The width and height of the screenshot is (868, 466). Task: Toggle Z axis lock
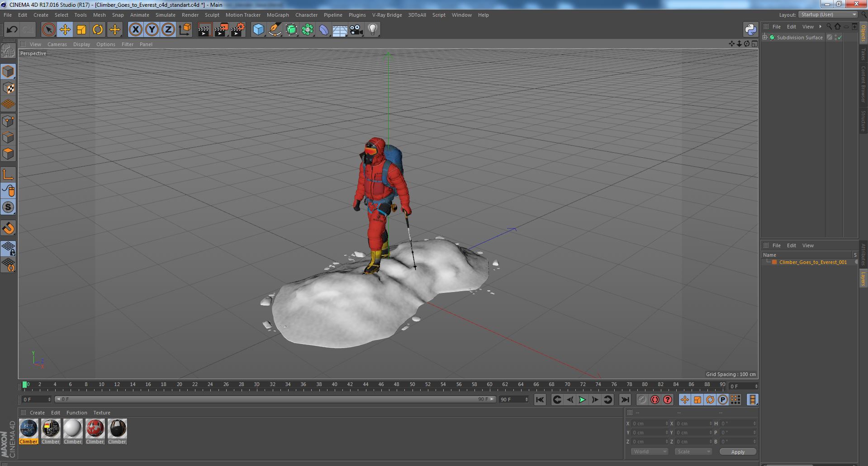point(168,30)
